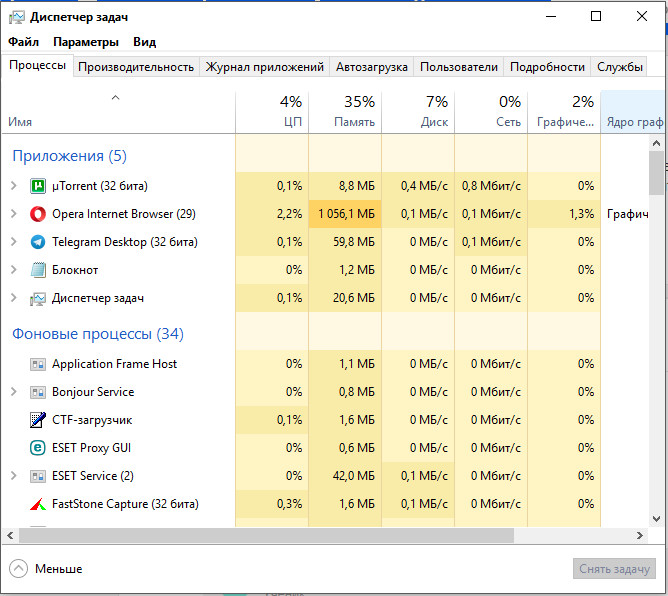Click Opera's 2,2% CPU cell
Image resolution: width=668 pixels, height=596 pixels.
pyautogui.click(x=272, y=214)
